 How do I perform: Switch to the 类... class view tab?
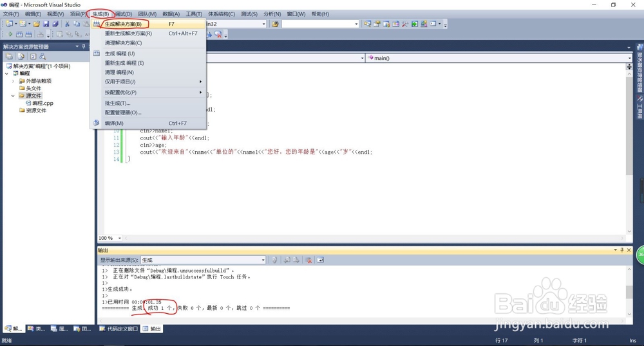pos(36,329)
